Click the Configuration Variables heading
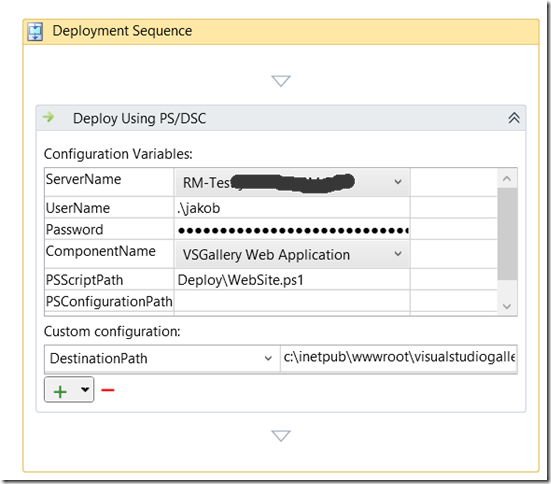The image size is (551, 484). coord(118,154)
